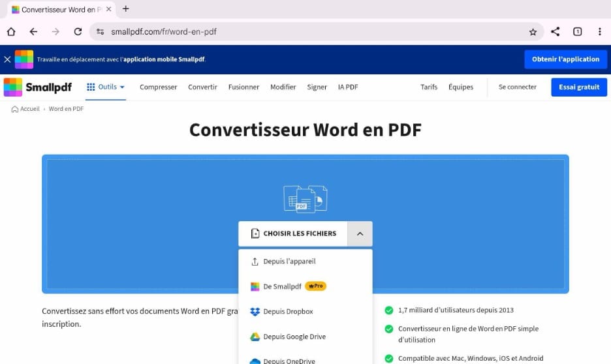
Task: Click the Smallpdf icon in dropdown
Action: pos(255,287)
